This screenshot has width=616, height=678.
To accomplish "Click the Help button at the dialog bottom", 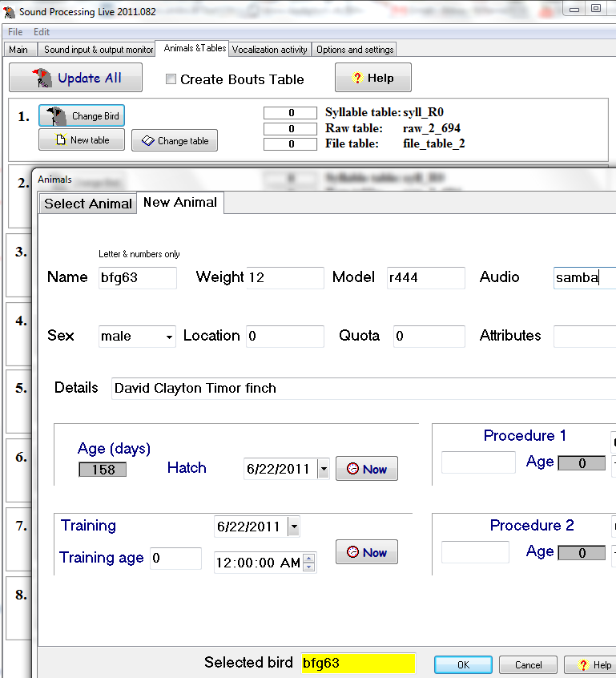I will coord(590,665).
